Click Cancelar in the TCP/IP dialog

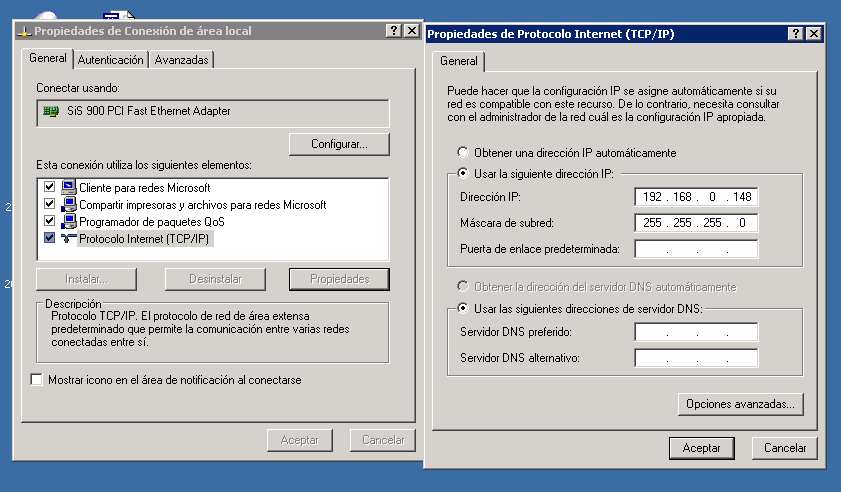(785, 448)
